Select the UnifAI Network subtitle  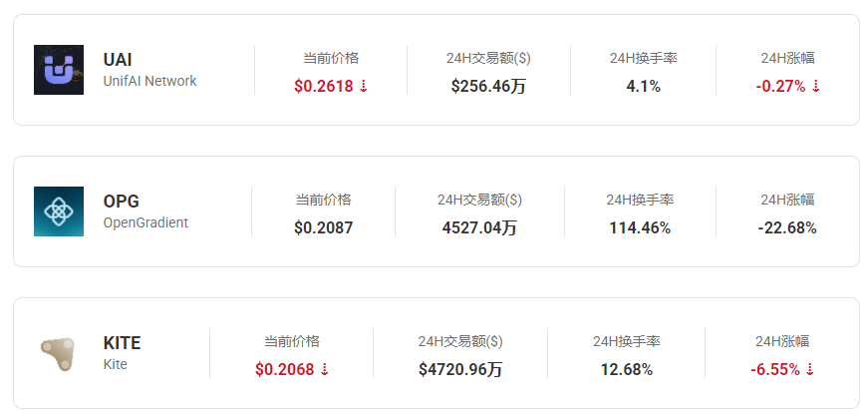(150, 81)
